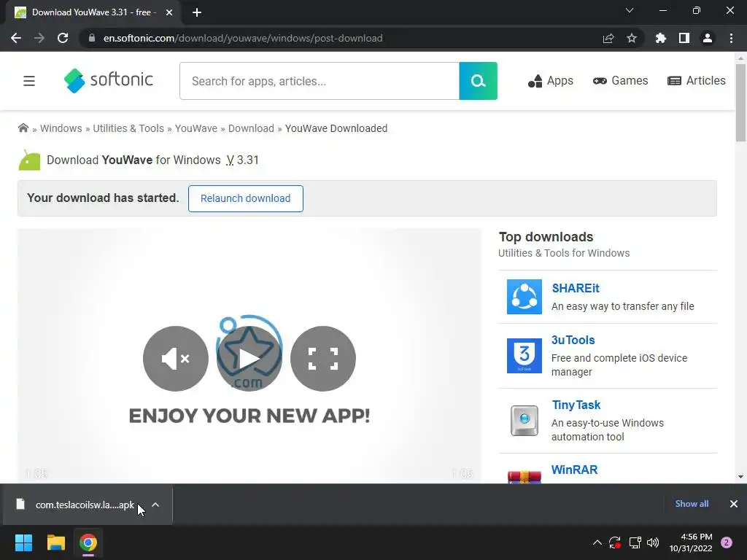Go back to the previous page
The height and width of the screenshot is (560, 747).
[16, 38]
